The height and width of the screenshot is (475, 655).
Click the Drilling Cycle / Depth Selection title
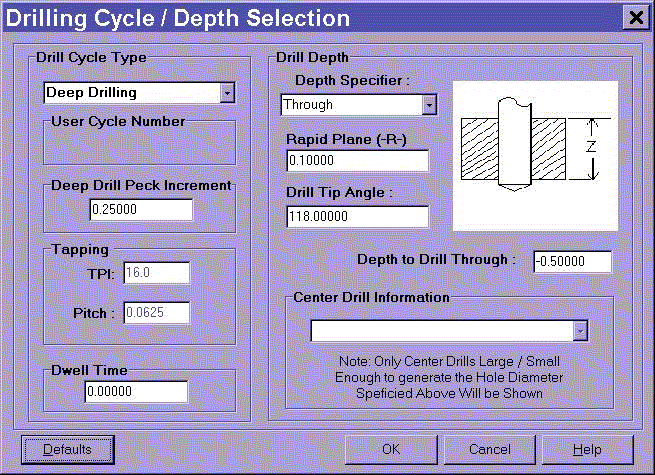pyautogui.click(x=178, y=18)
